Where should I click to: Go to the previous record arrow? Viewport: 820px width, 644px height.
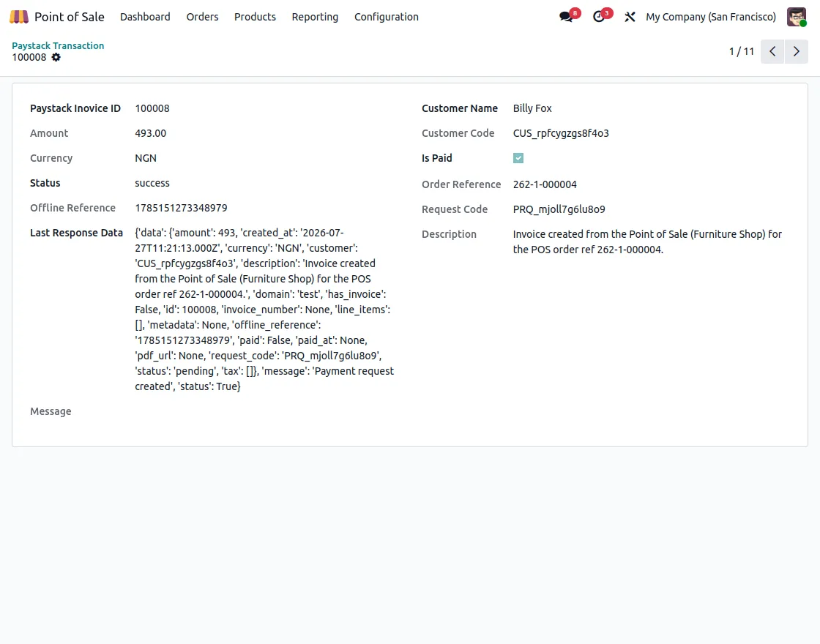[772, 51]
